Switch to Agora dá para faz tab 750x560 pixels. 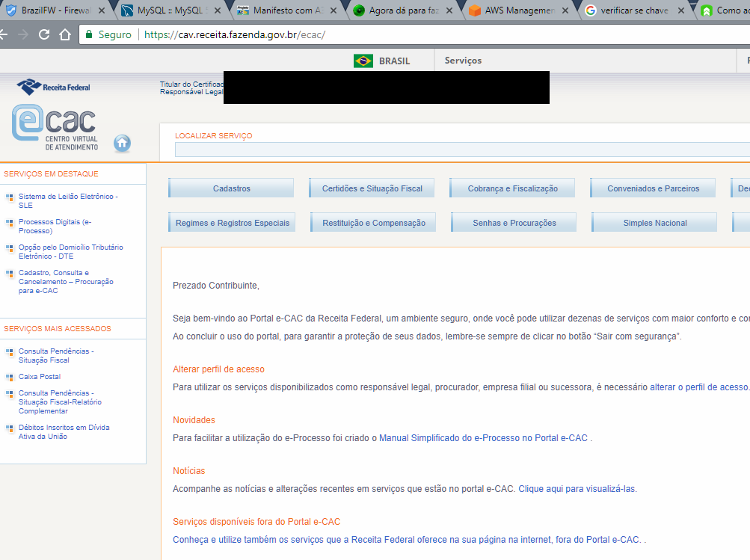pos(405,10)
